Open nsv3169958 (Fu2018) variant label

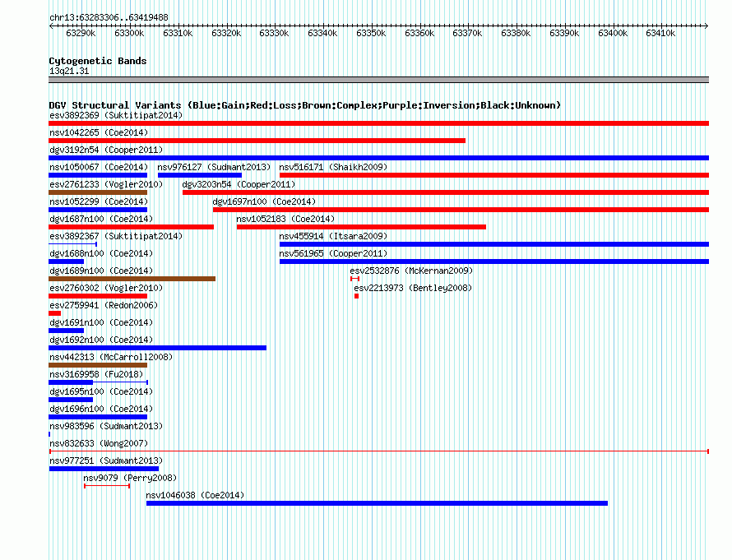[x=96, y=374]
